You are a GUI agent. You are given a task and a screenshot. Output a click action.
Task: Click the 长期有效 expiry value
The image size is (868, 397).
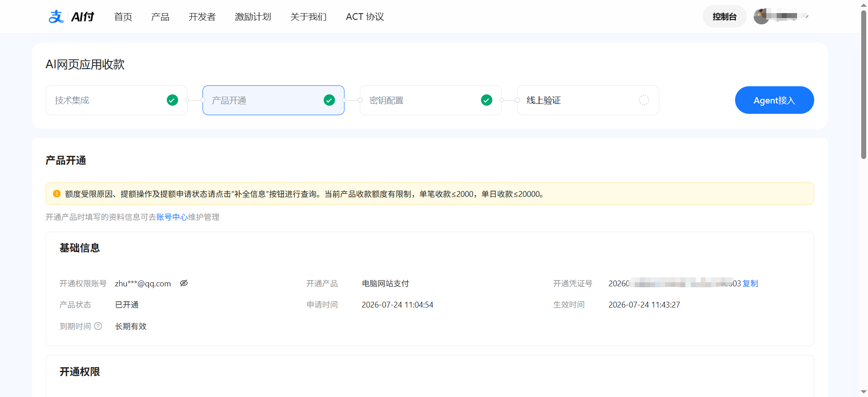pos(131,326)
